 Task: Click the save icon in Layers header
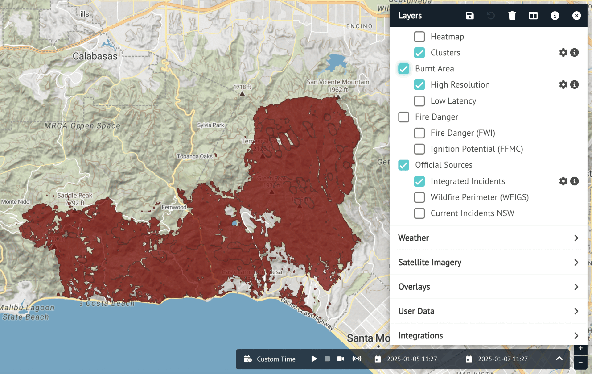coord(469,15)
